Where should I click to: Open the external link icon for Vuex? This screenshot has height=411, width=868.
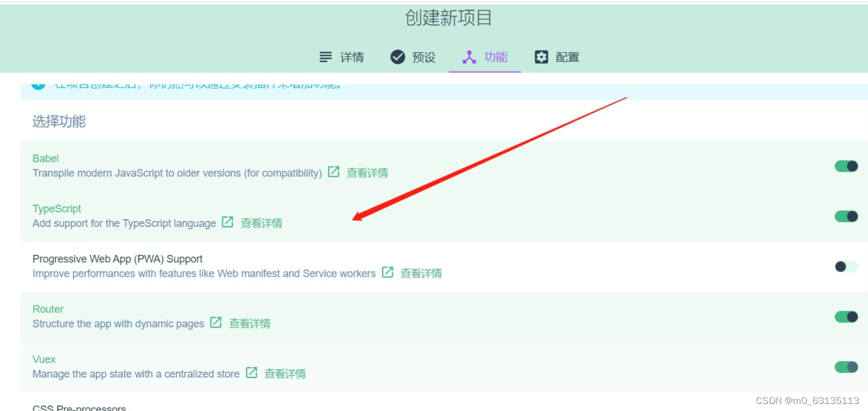(x=252, y=373)
